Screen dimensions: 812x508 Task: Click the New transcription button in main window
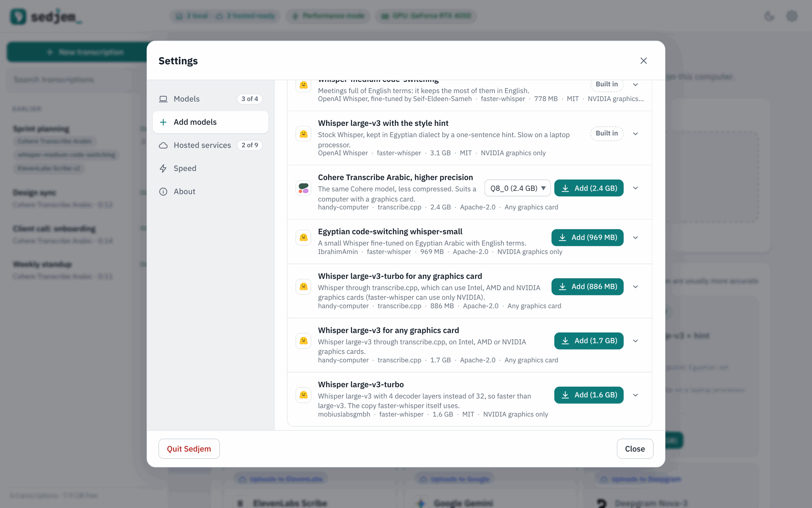pyautogui.click(x=77, y=52)
